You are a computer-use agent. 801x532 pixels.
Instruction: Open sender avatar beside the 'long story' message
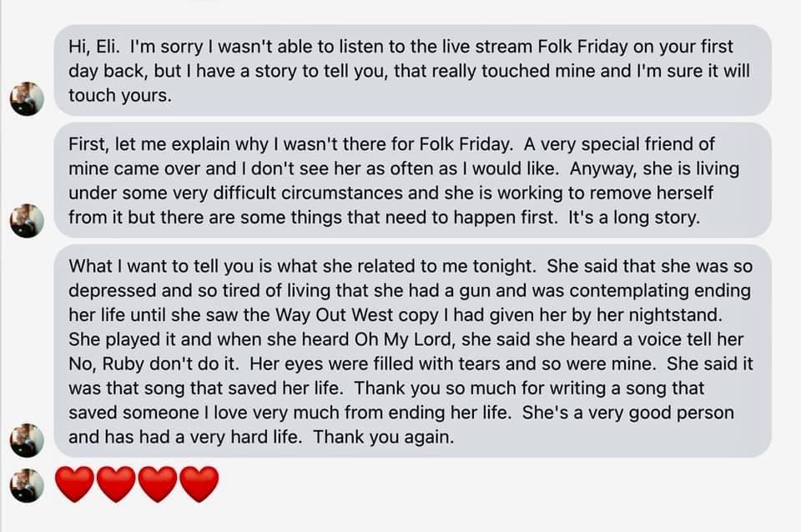pos(26,220)
